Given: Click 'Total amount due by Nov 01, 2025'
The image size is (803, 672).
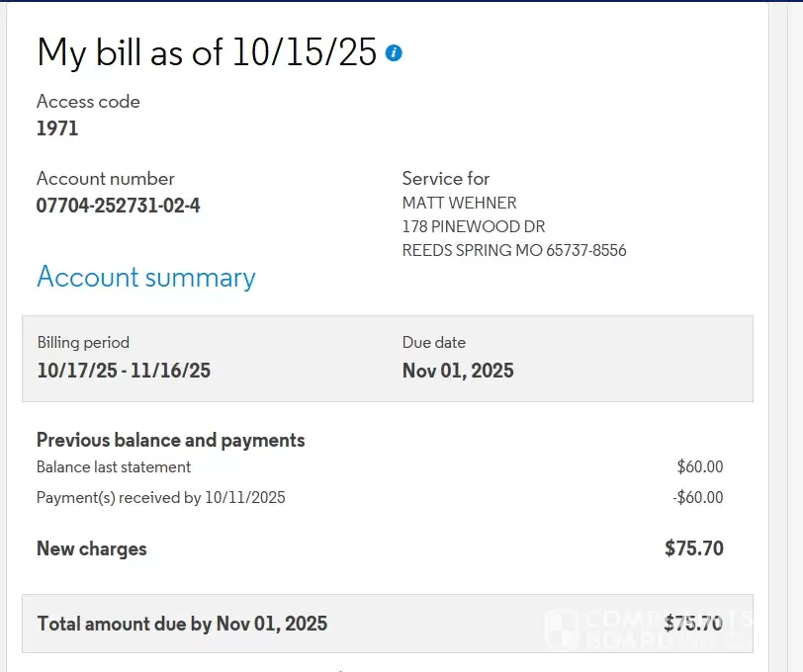Looking at the screenshot, I should coord(182,624).
